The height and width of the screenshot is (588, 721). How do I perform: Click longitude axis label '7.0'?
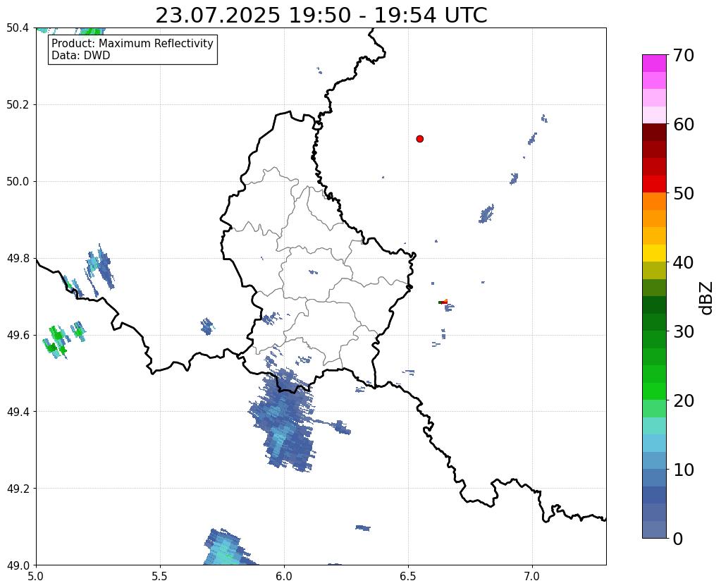(532, 576)
